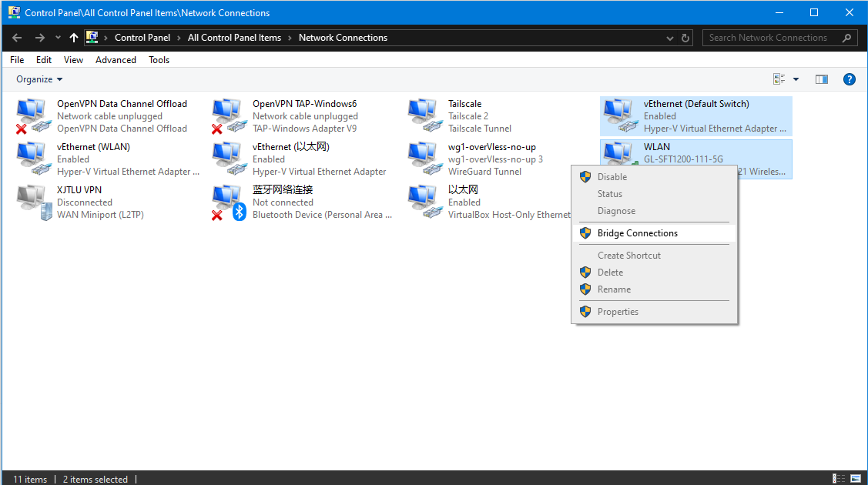
Task: Click the Change your view icon
Action: 779,79
